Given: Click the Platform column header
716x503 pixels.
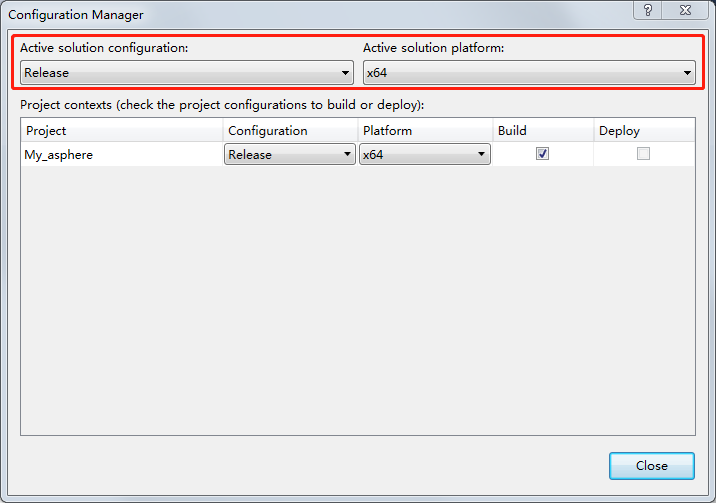Looking at the screenshot, I should point(425,131).
